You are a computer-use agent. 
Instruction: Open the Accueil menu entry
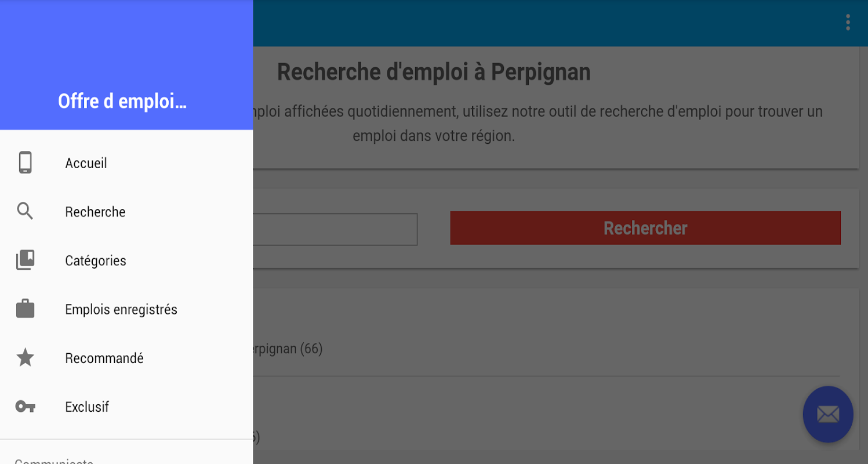point(126,163)
